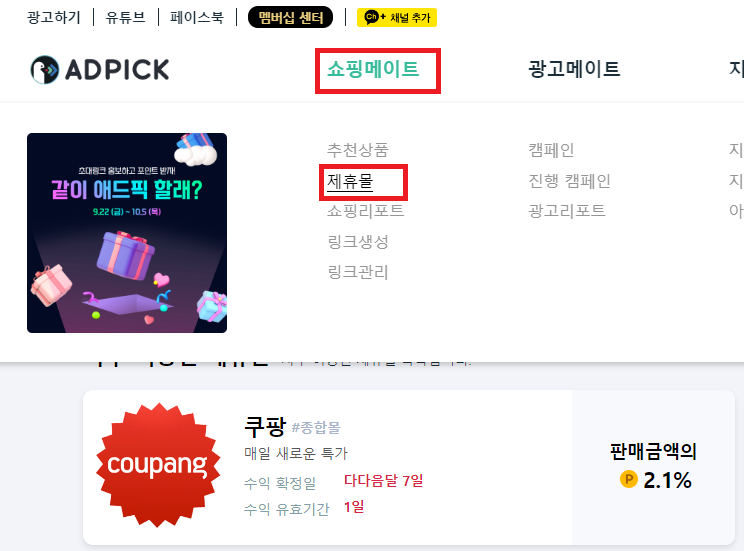Click the 쿠팡 merchant title
Viewport: 744px width, 551px height.
[x=265, y=426]
